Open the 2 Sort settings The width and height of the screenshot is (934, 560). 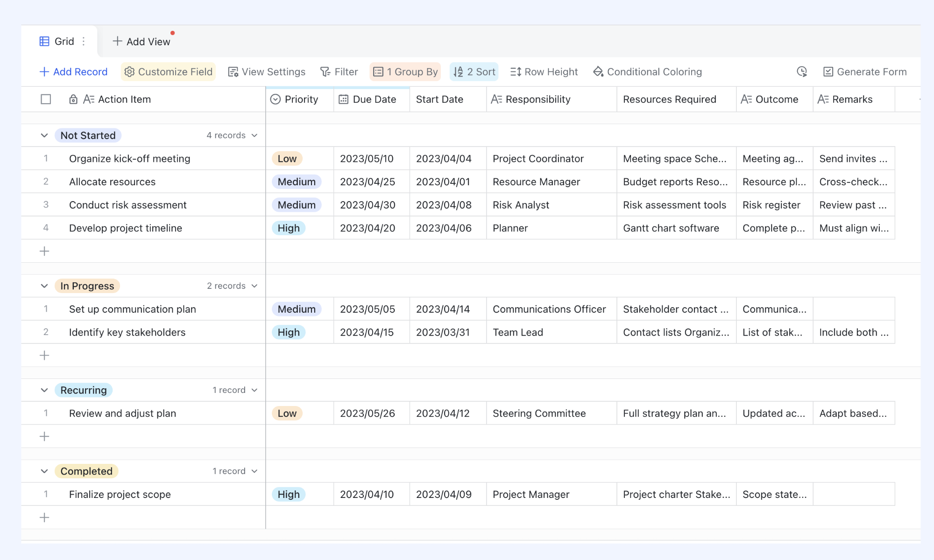474,71
